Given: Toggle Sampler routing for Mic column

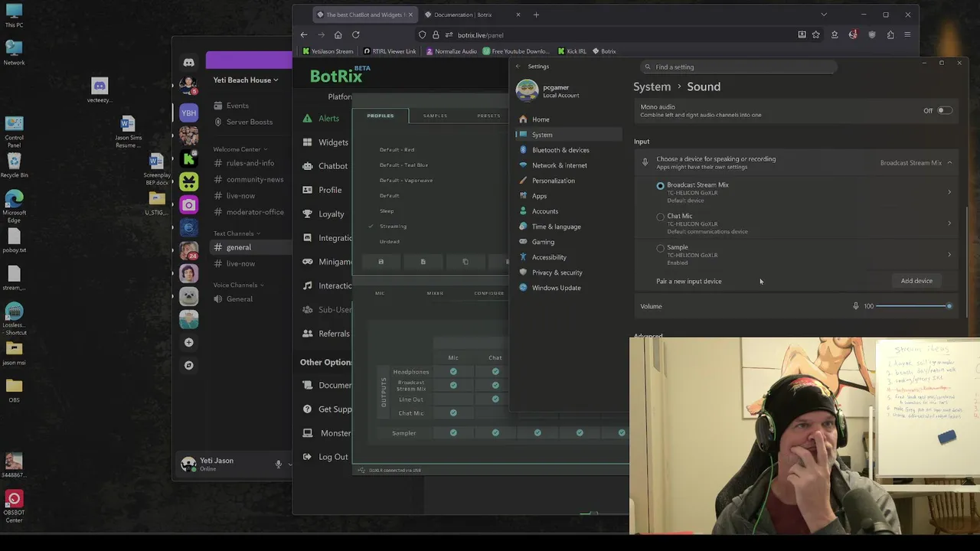Looking at the screenshot, I should (453, 433).
